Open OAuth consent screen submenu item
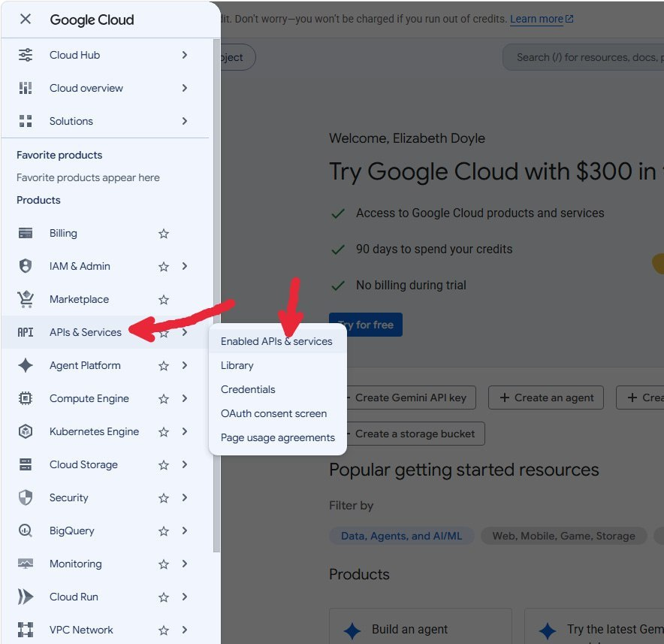The image size is (664, 644). pyautogui.click(x=278, y=413)
